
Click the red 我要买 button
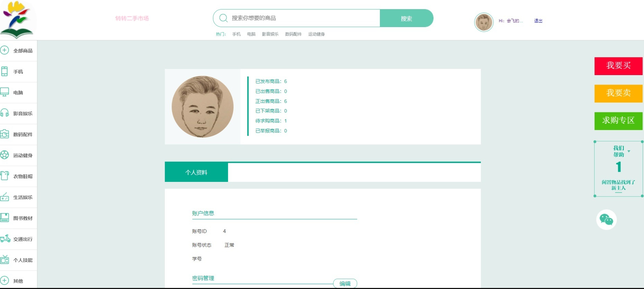[x=618, y=66]
